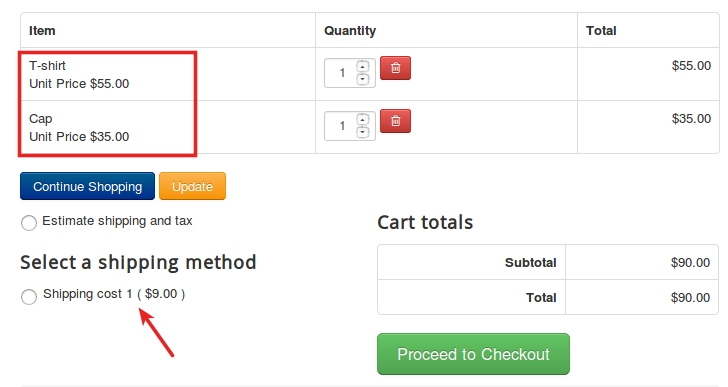Click the Cap item name
Viewport: 728px width, 387px height.
[x=41, y=119]
